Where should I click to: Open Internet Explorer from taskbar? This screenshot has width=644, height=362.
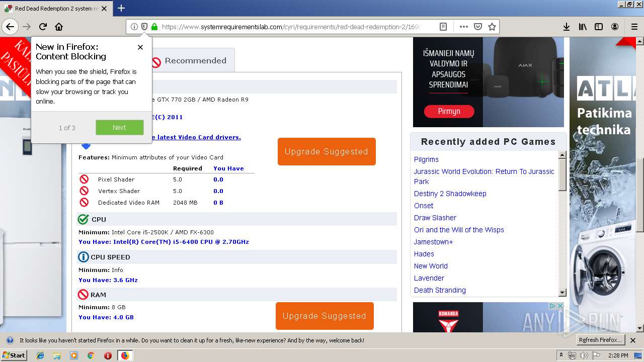point(40,355)
